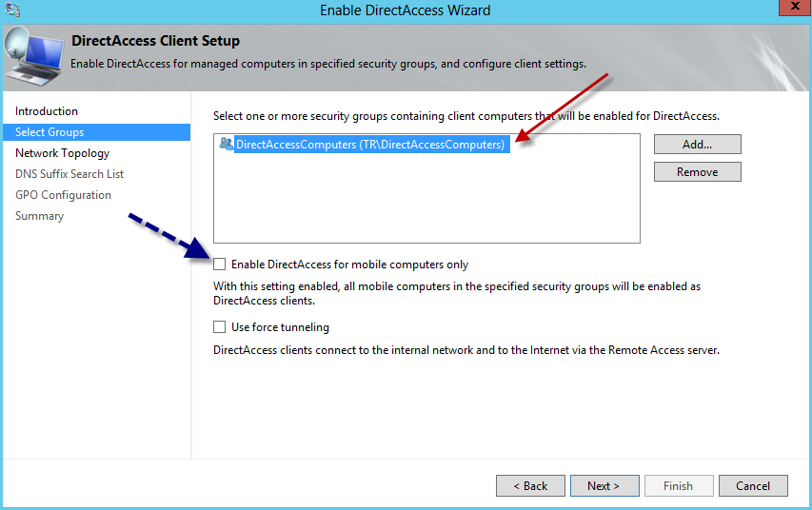Cancel the DirectAccess wizard
812x510 pixels.
[752, 486]
